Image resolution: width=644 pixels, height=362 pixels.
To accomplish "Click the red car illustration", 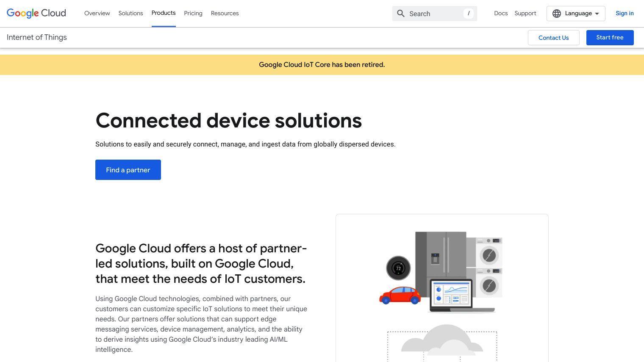I will click(400, 296).
